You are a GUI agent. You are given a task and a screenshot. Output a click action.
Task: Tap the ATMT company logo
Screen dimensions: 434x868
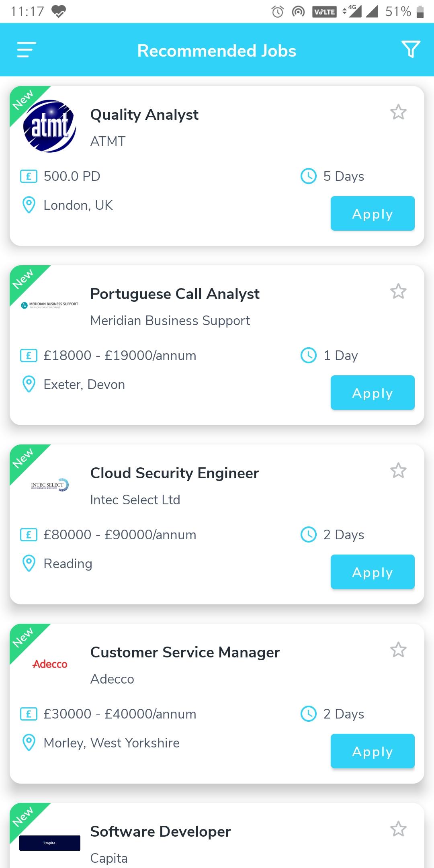(49, 126)
